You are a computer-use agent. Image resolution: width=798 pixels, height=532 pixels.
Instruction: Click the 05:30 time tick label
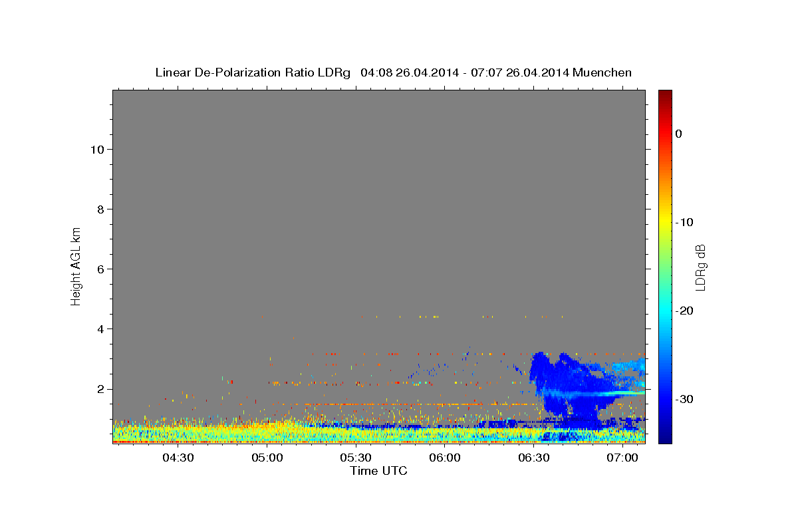click(356, 458)
